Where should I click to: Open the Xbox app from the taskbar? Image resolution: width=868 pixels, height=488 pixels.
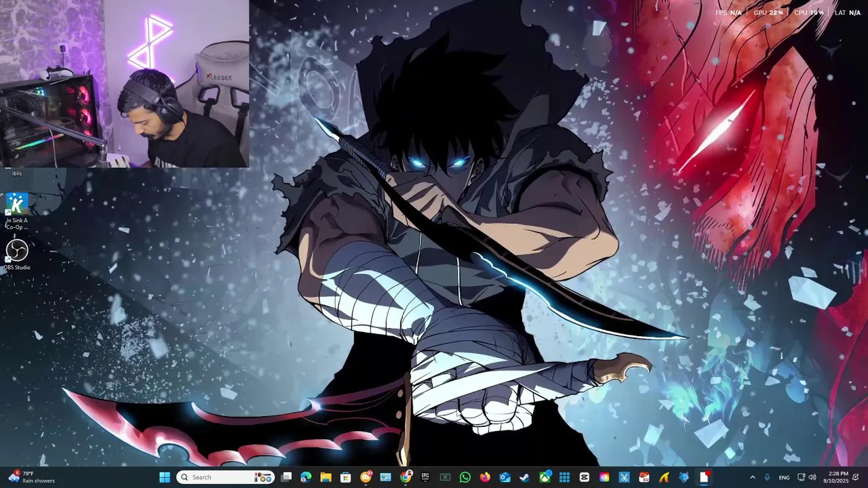pyautogui.click(x=545, y=477)
